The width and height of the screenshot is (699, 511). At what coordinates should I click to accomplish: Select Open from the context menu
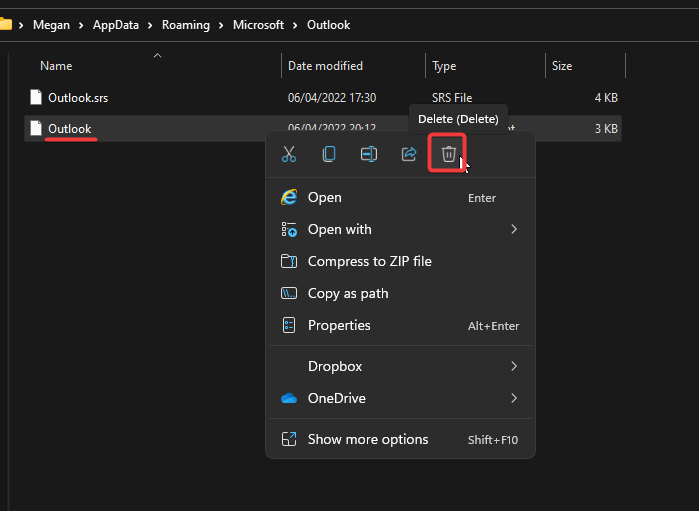pyautogui.click(x=400, y=198)
